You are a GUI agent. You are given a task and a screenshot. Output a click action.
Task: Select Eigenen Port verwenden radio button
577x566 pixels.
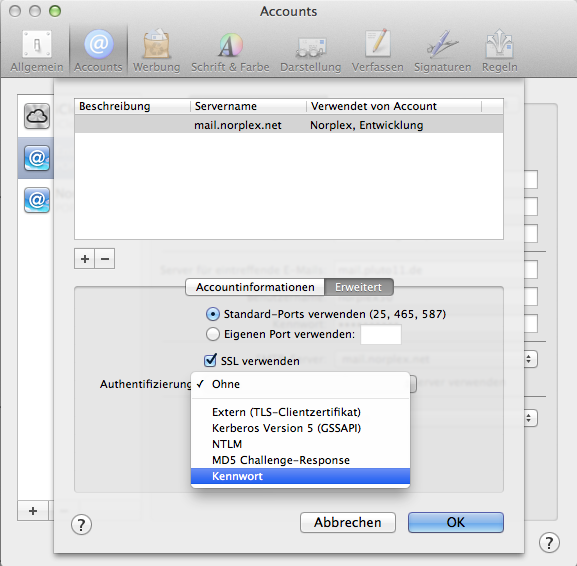[x=213, y=334]
